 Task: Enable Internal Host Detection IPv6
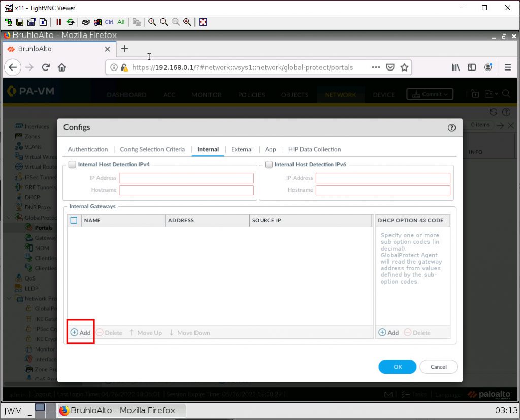click(x=269, y=164)
